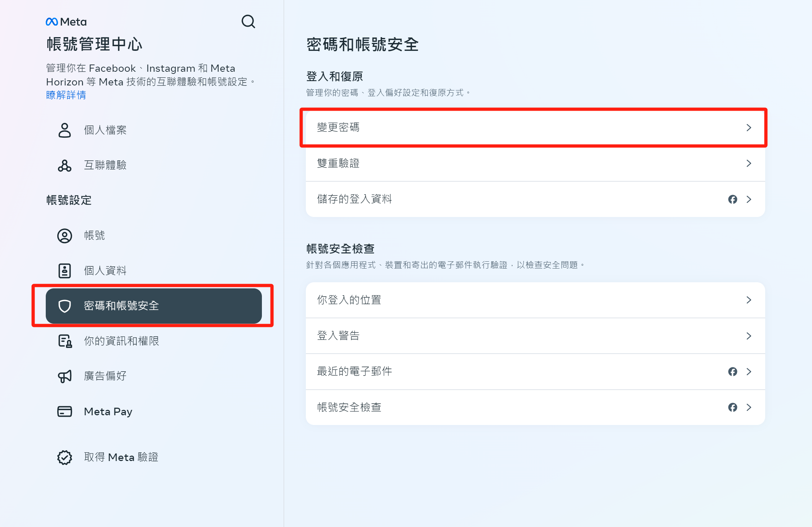
Task: Click the 個人檔案 person icon
Action: (x=64, y=130)
